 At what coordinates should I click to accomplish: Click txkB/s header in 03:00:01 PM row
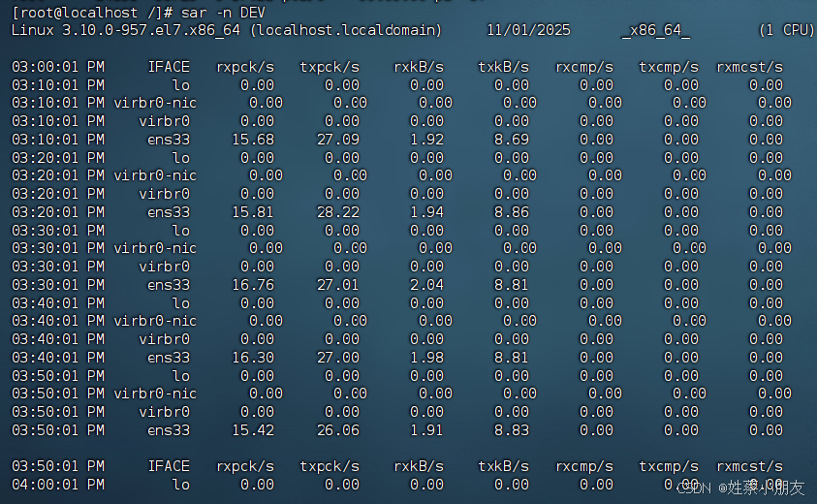pos(503,67)
